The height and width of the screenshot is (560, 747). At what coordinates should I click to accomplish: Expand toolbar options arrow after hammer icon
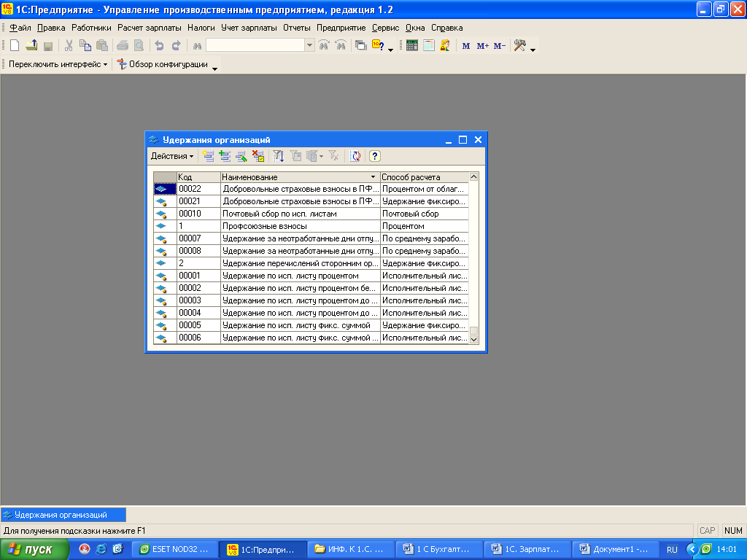pos(533,49)
